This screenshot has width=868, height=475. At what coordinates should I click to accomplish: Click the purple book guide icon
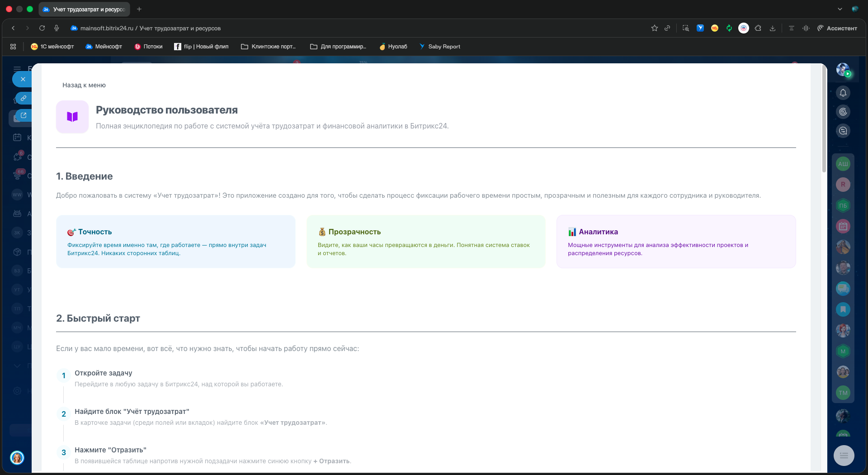[72, 117]
